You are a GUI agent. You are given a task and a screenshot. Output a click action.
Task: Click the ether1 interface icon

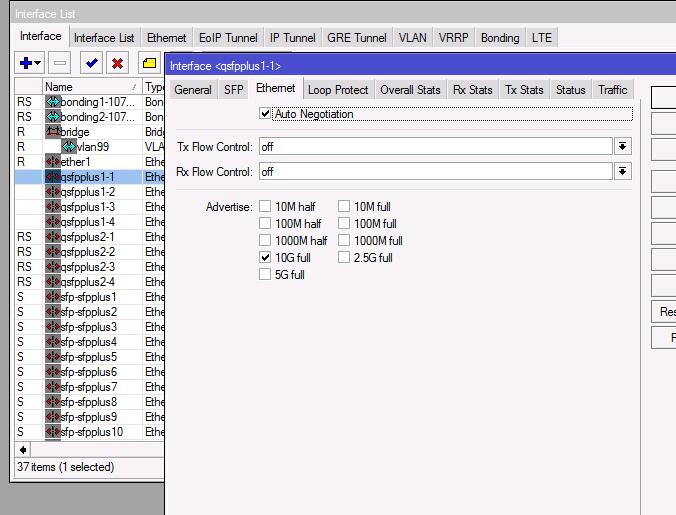pos(53,162)
